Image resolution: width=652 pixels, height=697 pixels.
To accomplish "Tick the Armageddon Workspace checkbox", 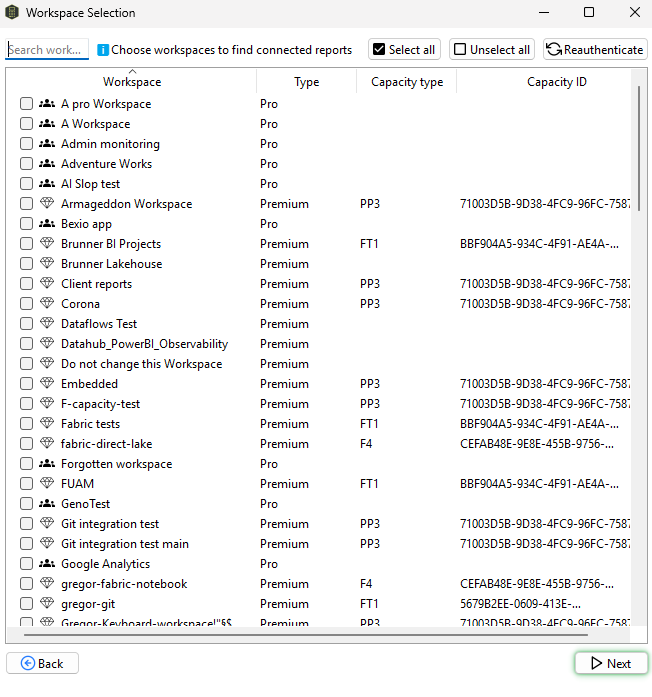I will [x=26, y=204].
